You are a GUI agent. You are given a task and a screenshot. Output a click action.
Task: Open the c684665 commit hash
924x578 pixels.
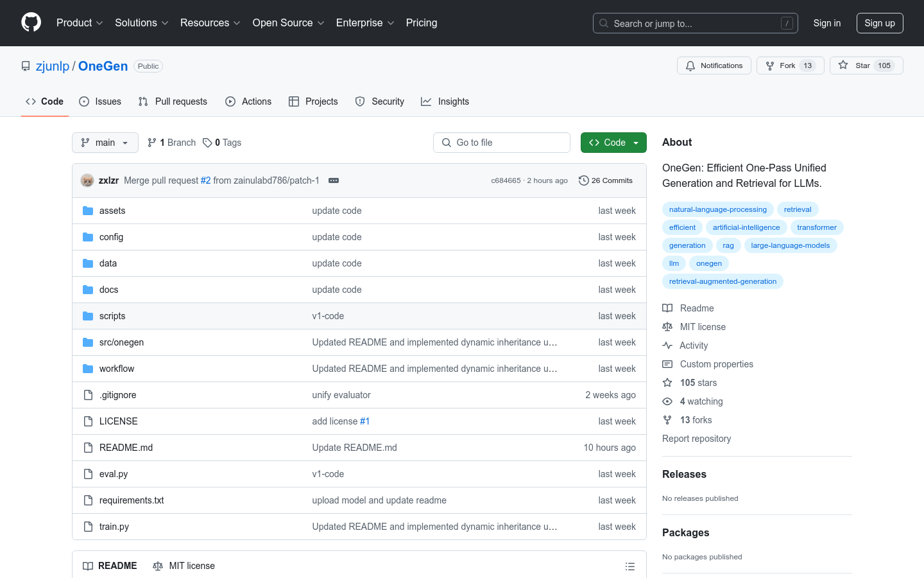(x=506, y=180)
